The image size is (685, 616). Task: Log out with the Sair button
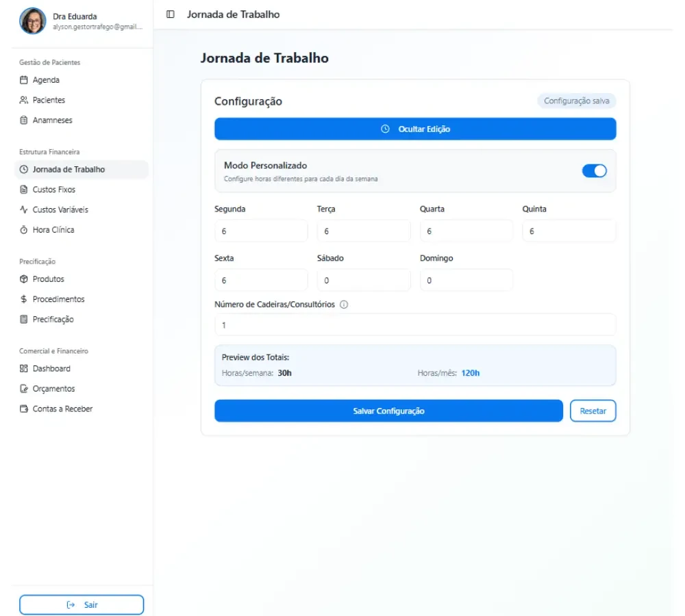[x=82, y=604]
